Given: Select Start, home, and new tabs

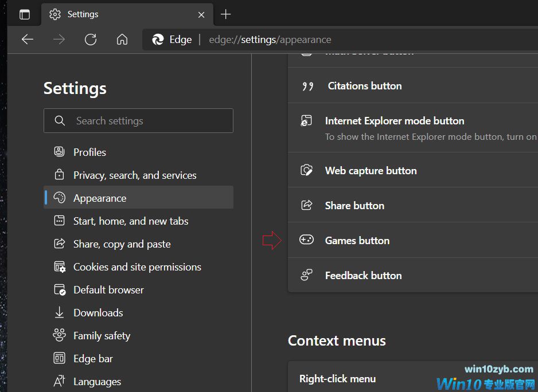Looking at the screenshot, I should click(x=131, y=221).
